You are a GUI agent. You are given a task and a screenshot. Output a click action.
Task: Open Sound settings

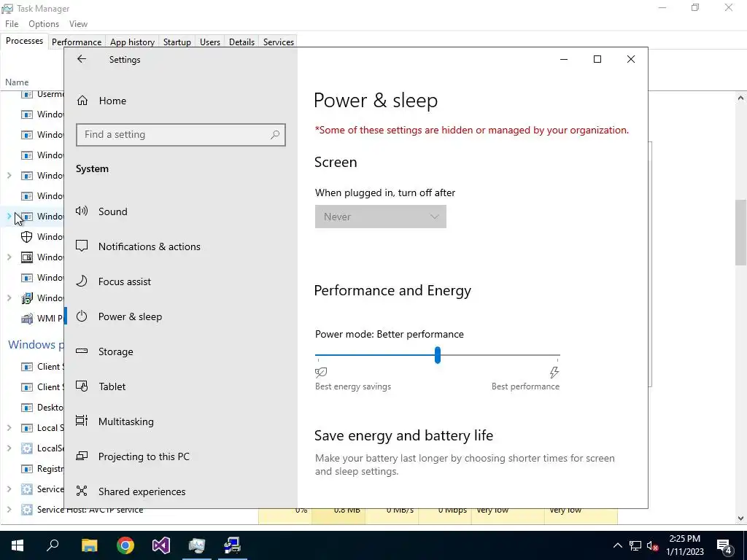(112, 211)
